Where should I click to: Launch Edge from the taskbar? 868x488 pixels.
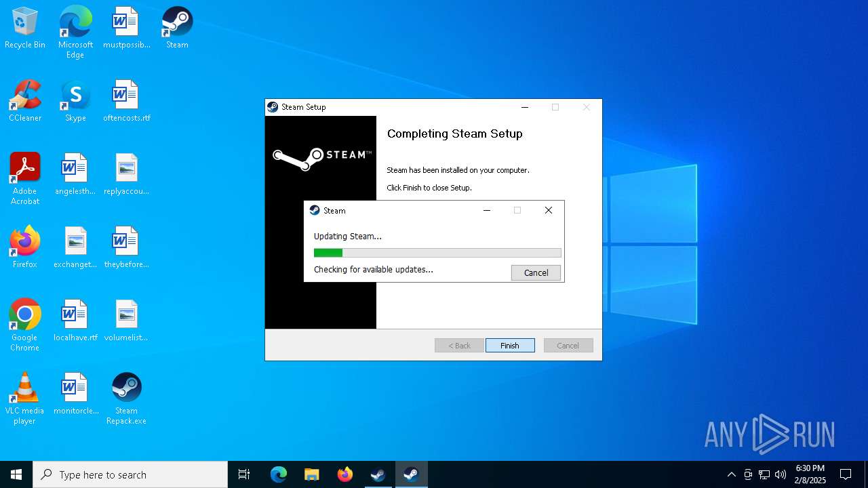pyautogui.click(x=279, y=474)
